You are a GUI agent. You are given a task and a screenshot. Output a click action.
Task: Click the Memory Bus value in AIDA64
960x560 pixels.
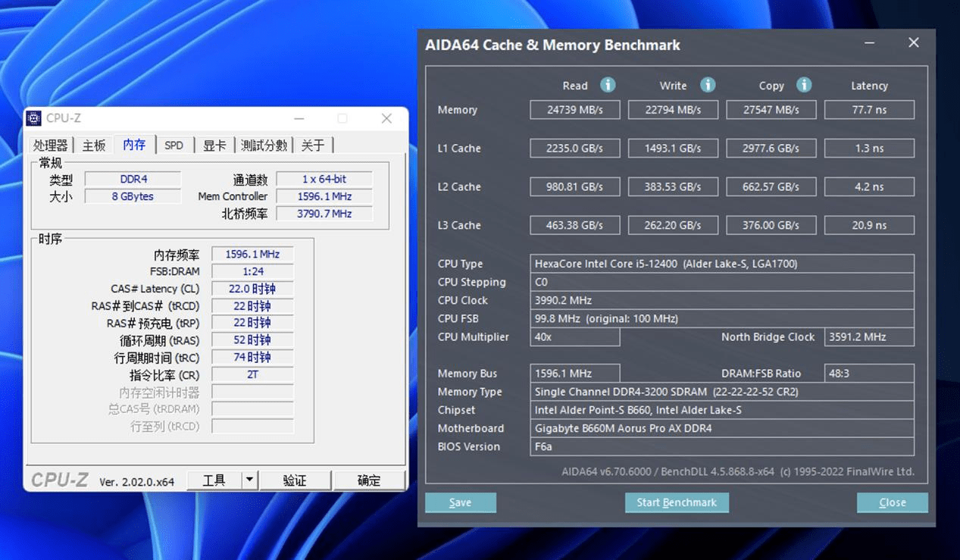point(575,373)
